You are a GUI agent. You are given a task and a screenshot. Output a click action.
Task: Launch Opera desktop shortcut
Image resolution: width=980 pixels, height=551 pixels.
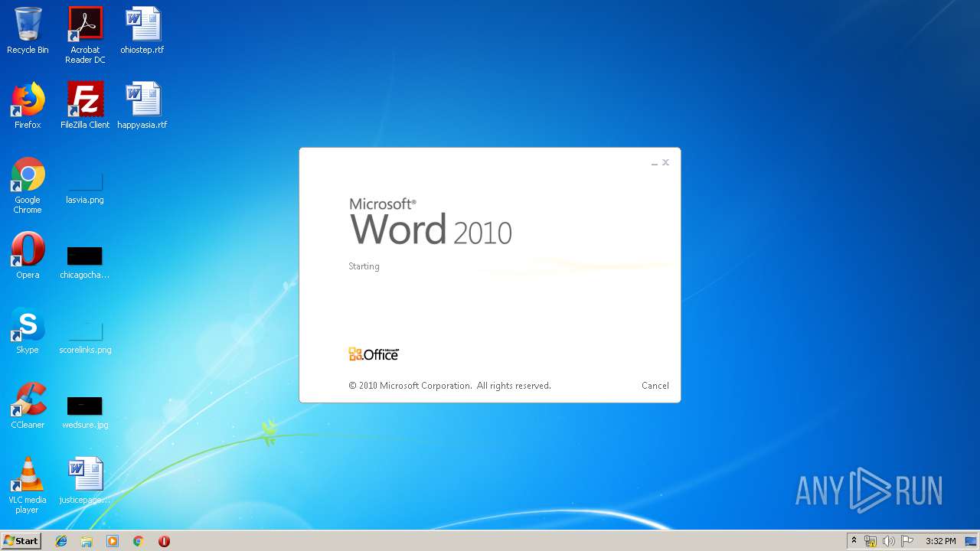28,256
